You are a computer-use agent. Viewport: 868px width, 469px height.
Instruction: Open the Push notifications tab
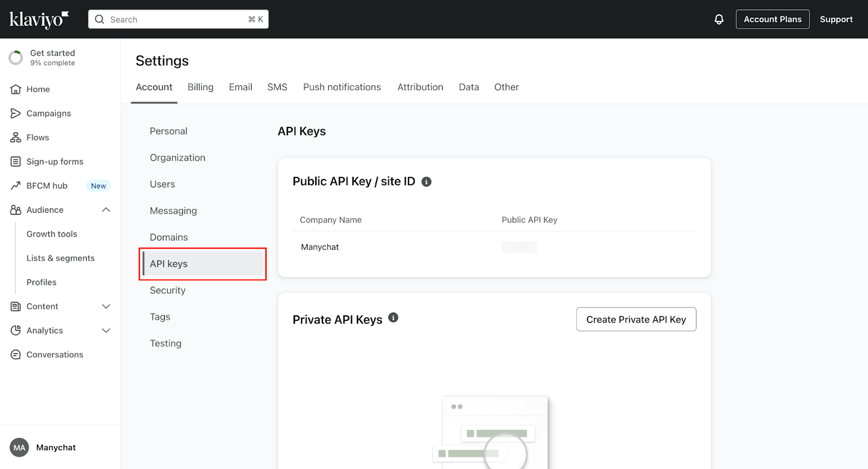[342, 87]
